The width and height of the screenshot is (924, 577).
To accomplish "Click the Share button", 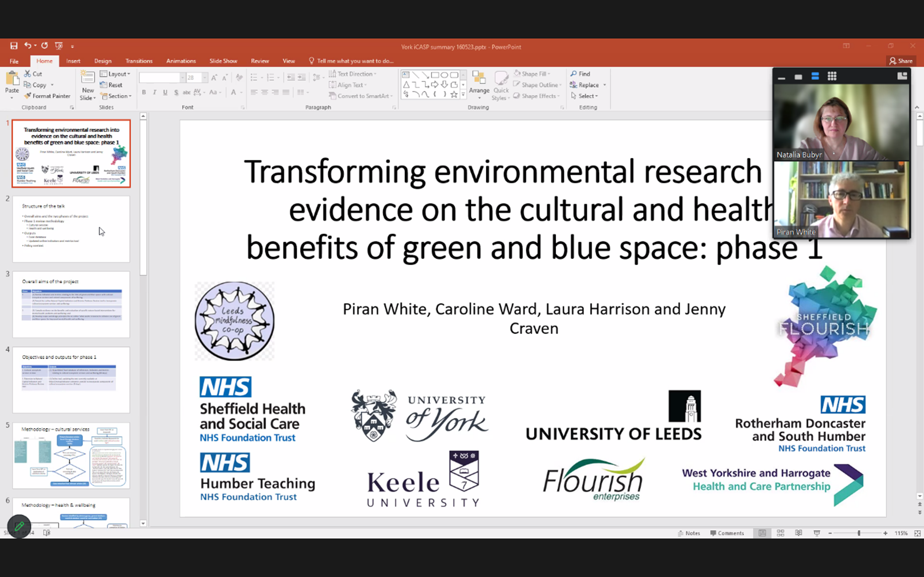I will (901, 61).
